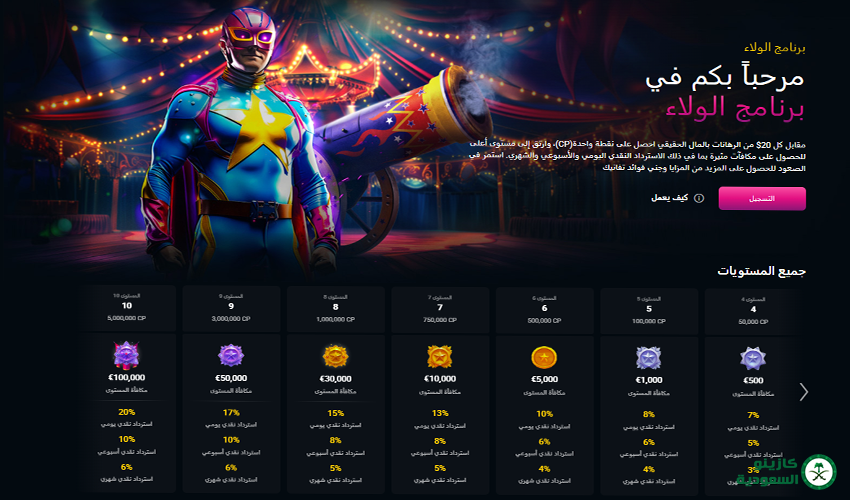This screenshot has height=500, width=850.
Task: Advance levels carousel with right chevron arrow
Action: click(x=803, y=392)
